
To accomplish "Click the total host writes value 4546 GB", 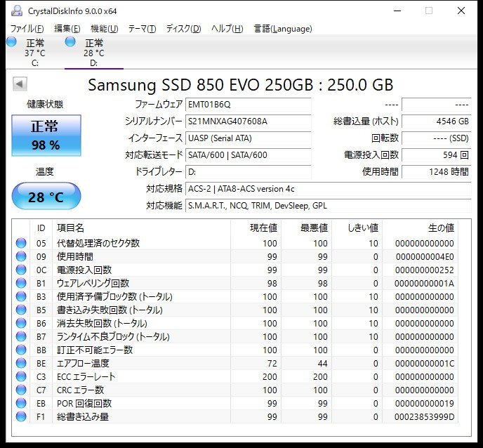I will (x=437, y=121).
